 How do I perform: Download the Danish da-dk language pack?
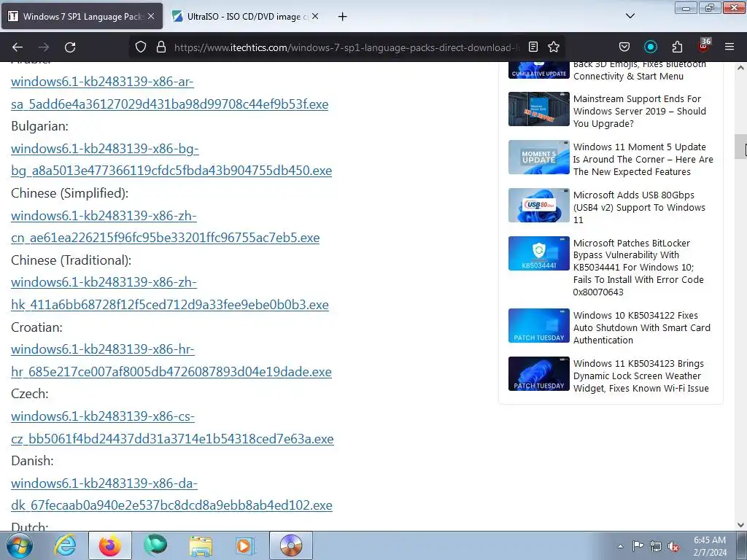click(x=171, y=494)
